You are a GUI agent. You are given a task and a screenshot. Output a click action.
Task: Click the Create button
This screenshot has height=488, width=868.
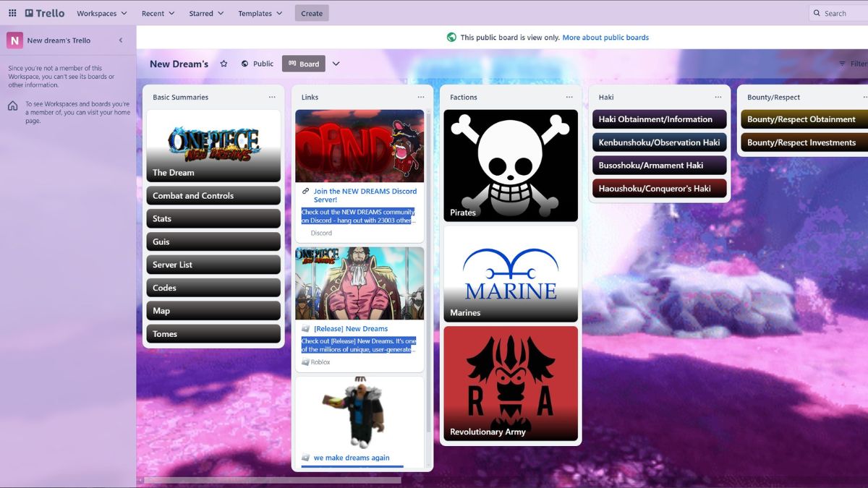tap(311, 12)
